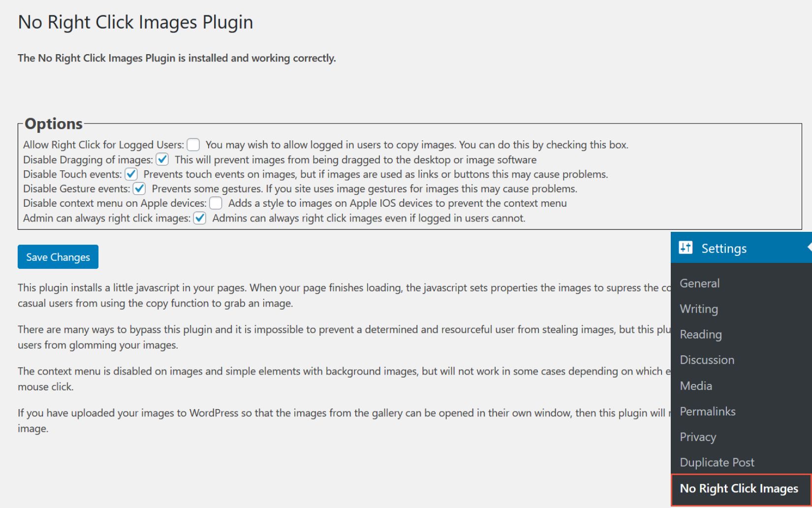812x508 pixels.
Task: Open Privacy settings
Action: [x=697, y=437]
